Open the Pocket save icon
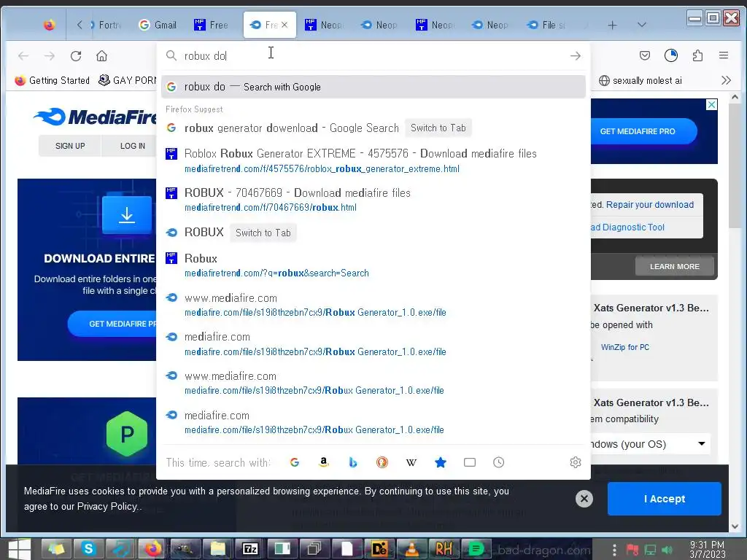 [x=645, y=55]
